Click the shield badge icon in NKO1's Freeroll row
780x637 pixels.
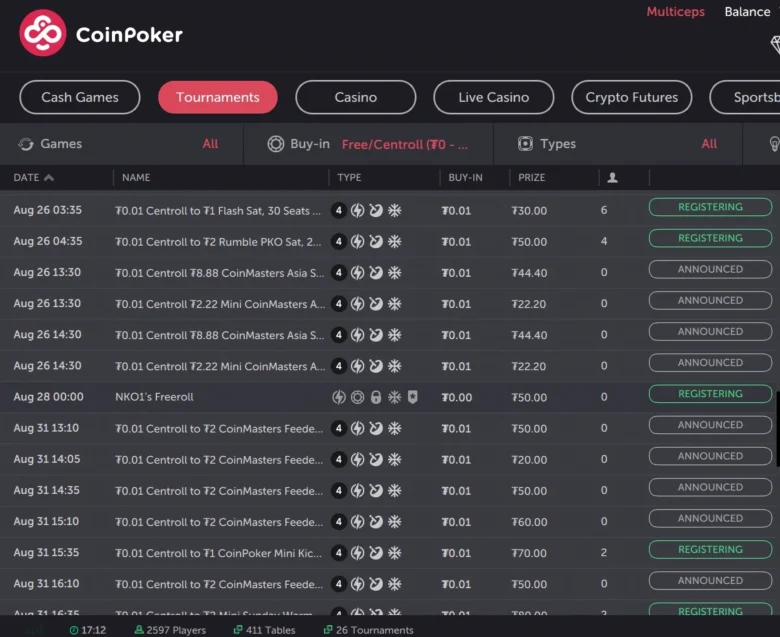(412, 397)
